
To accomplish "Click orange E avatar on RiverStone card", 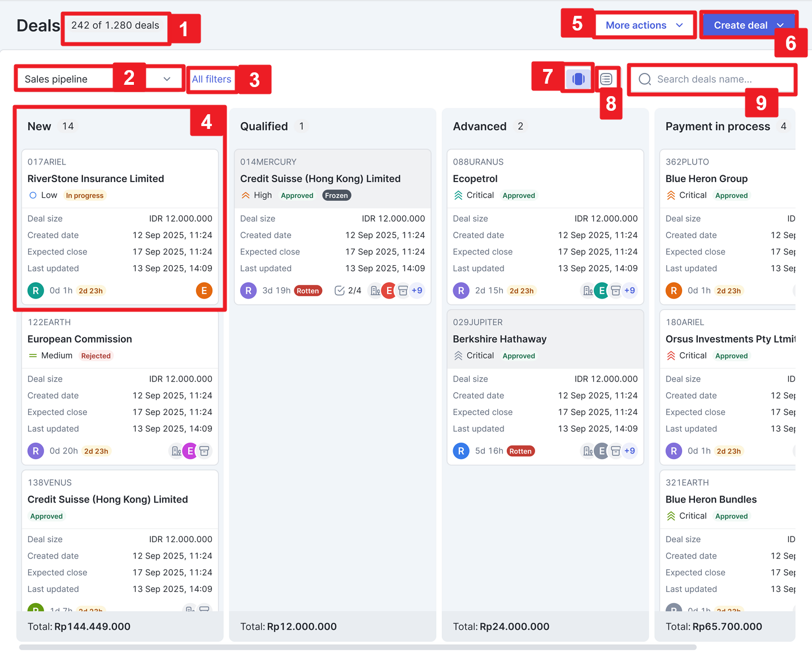I will (204, 291).
